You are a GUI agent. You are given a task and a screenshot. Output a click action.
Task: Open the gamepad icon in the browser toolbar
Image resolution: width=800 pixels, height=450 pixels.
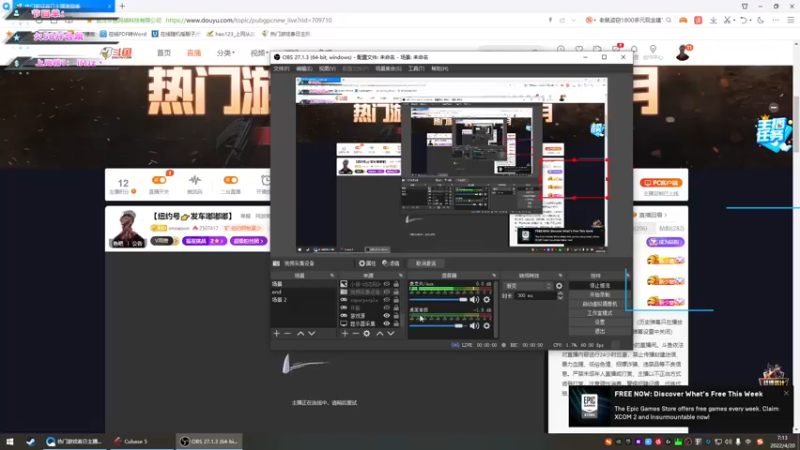click(683, 20)
